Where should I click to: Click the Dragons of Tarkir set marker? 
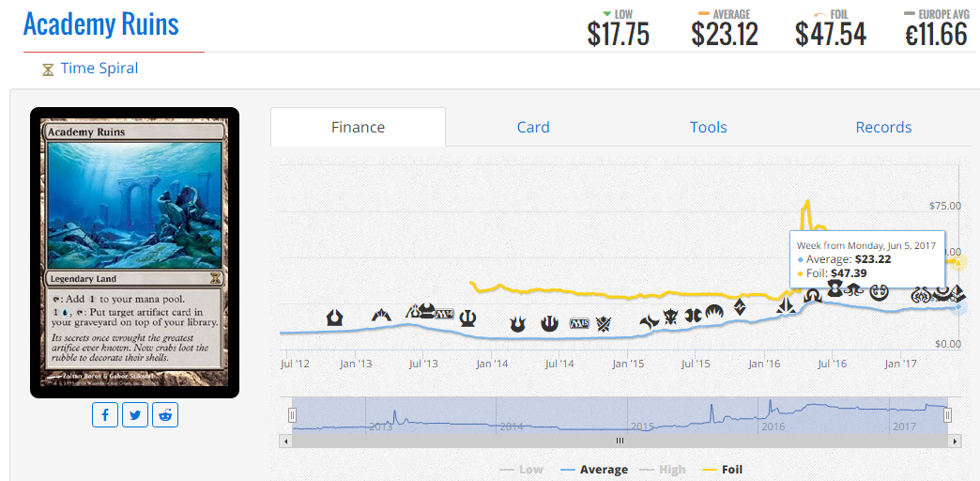point(670,318)
